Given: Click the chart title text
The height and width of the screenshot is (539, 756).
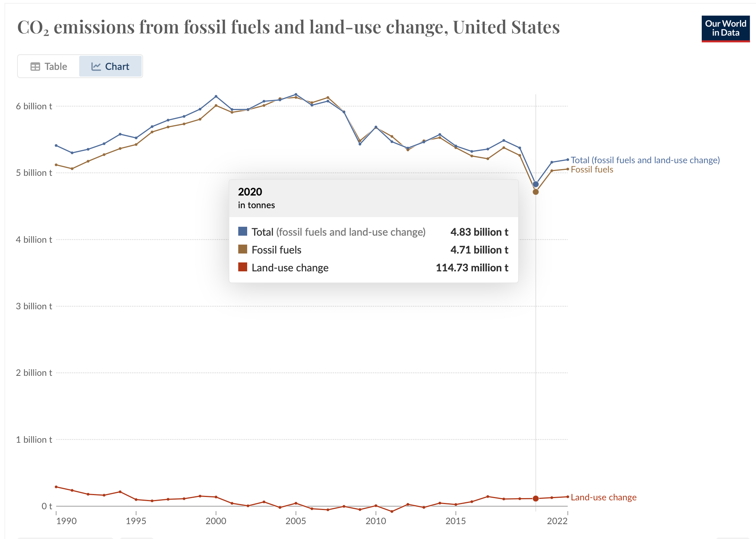Looking at the screenshot, I should pyautogui.click(x=288, y=27).
